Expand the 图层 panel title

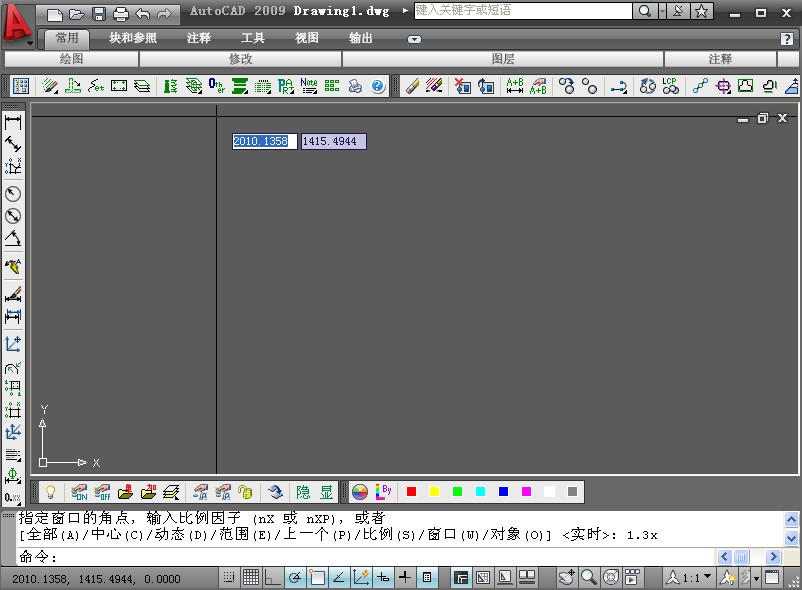tap(503, 59)
